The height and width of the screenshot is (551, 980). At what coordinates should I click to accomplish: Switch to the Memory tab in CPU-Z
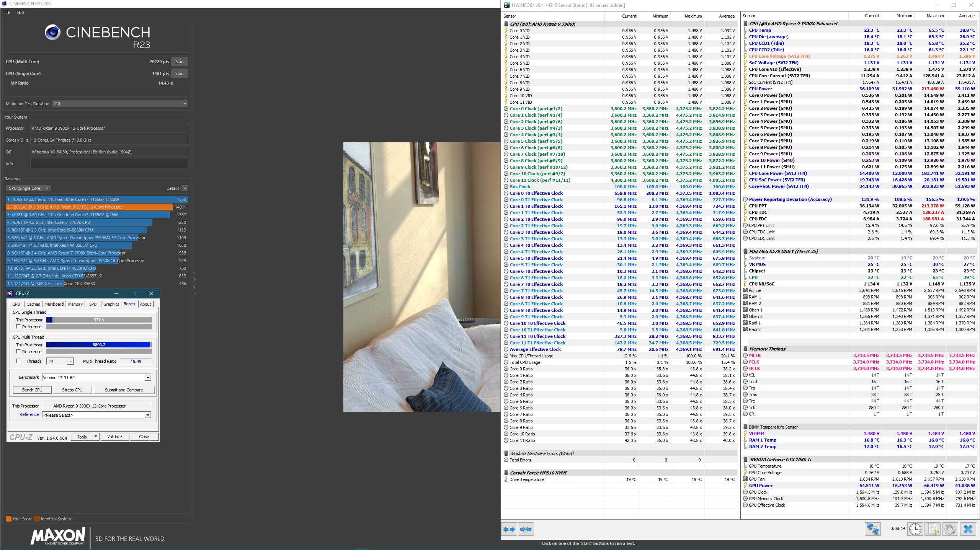click(75, 304)
